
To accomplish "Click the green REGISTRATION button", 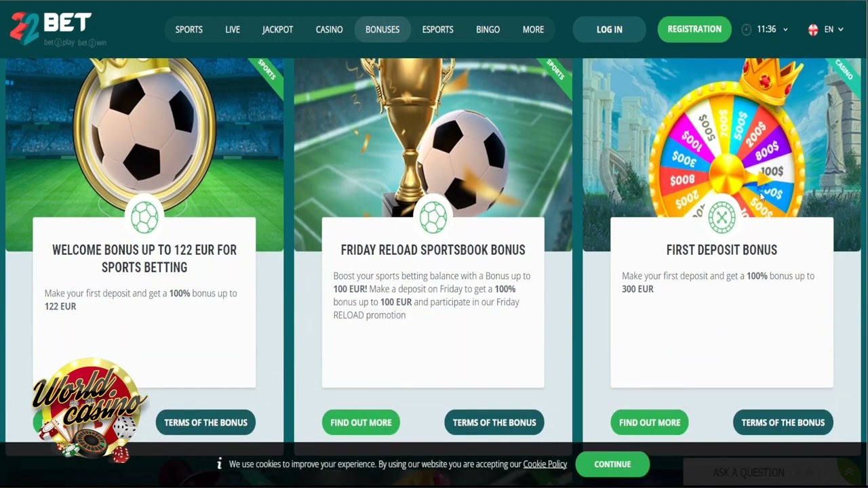I will pyautogui.click(x=694, y=29).
